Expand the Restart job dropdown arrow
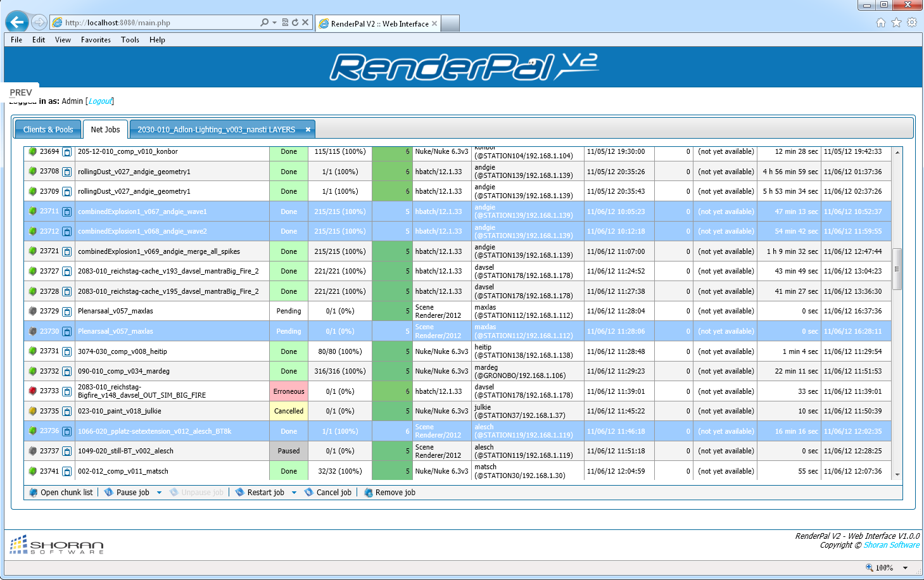Image resolution: width=924 pixels, height=580 pixels. click(x=294, y=493)
